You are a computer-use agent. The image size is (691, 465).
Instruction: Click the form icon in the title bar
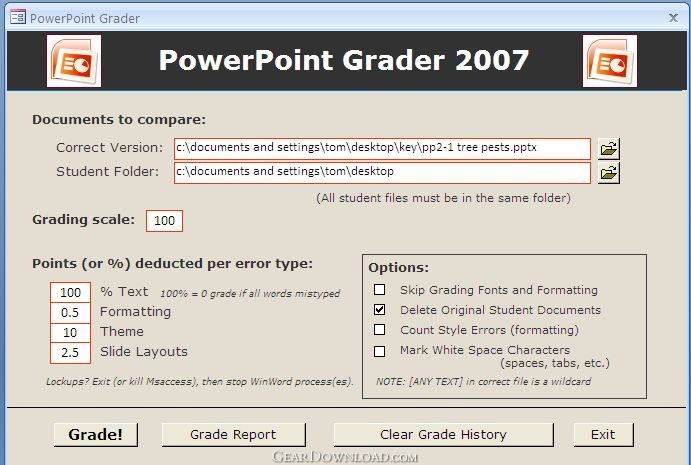tap(18, 18)
